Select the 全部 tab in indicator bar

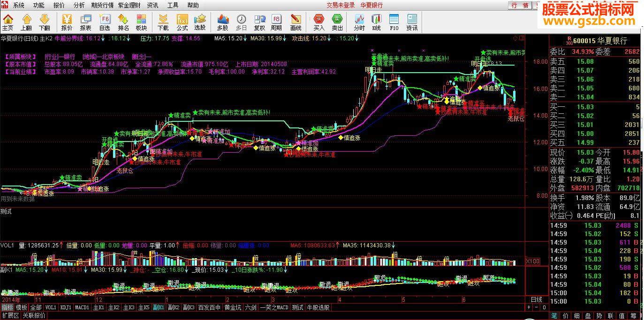36,308
